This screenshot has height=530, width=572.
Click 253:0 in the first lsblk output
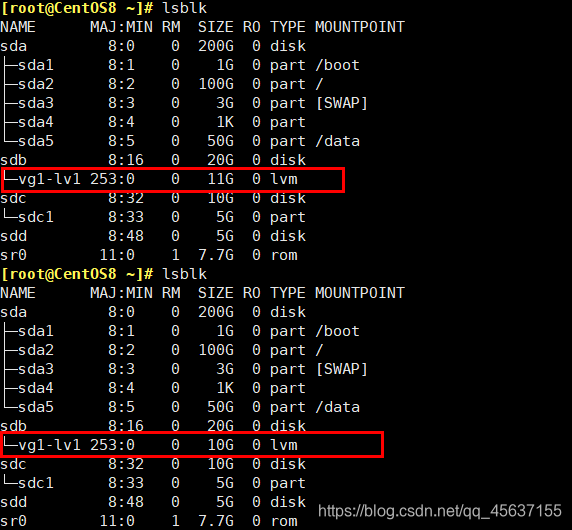click(x=112, y=179)
